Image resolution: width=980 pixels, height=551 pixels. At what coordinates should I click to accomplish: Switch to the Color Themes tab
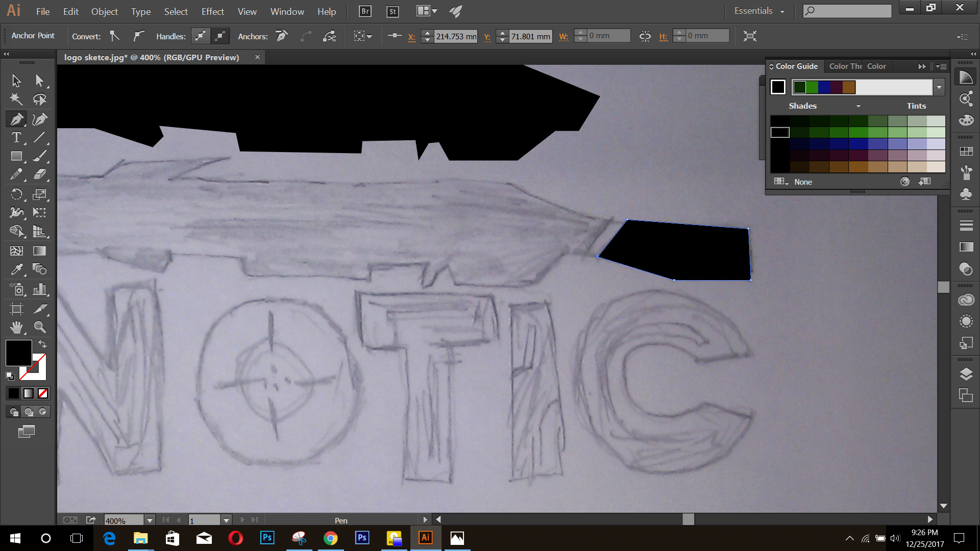[x=845, y=66]
